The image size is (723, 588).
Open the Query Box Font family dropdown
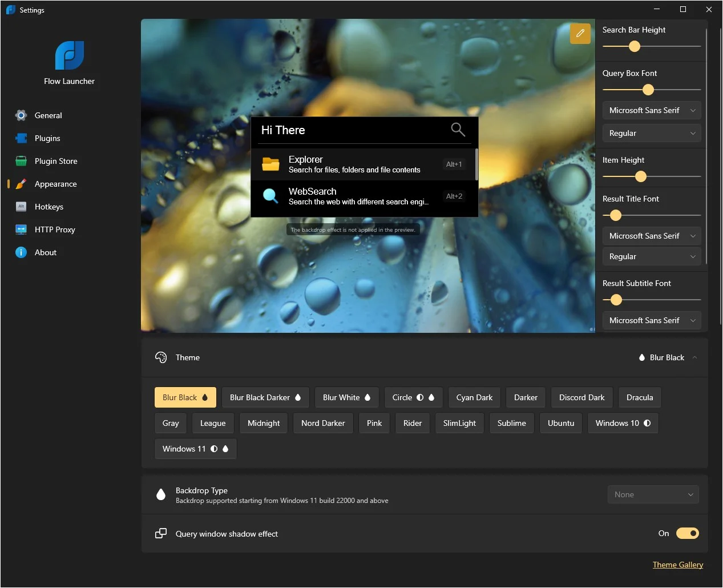[652, 110]
